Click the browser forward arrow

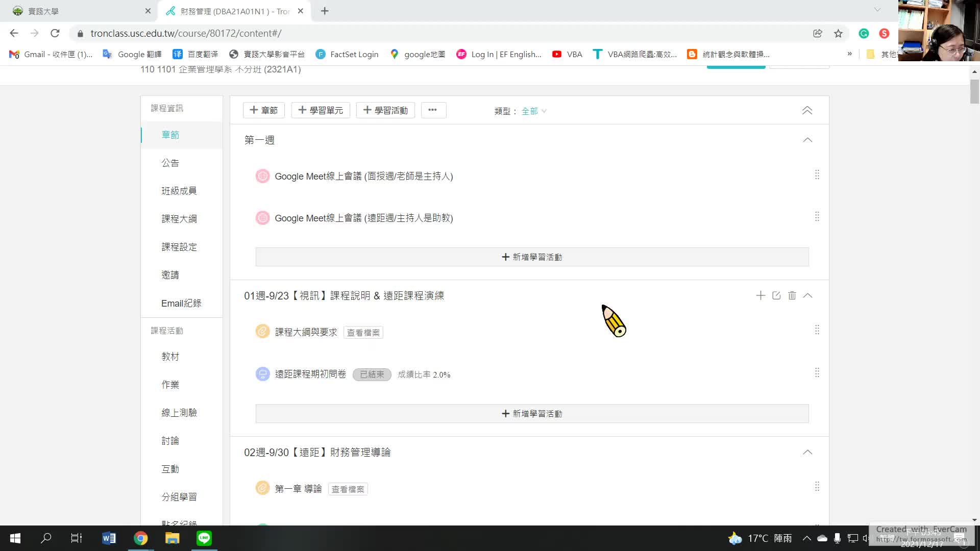coord(34,33)
